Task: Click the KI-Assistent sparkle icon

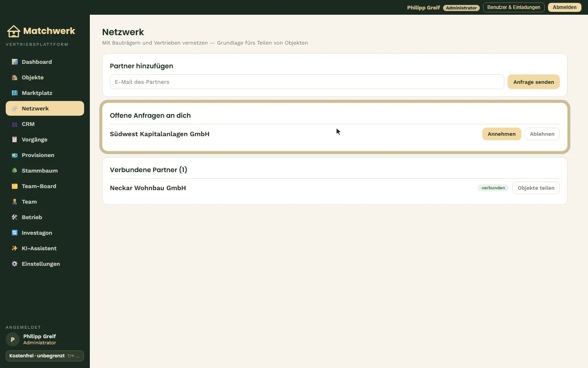Action: click(15, 248)
